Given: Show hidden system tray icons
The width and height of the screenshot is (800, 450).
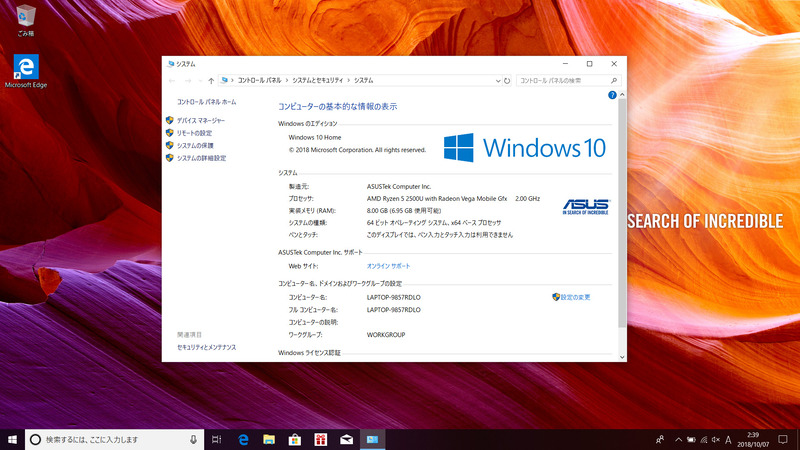Looking at the screenshot, I should click(678, 439).
